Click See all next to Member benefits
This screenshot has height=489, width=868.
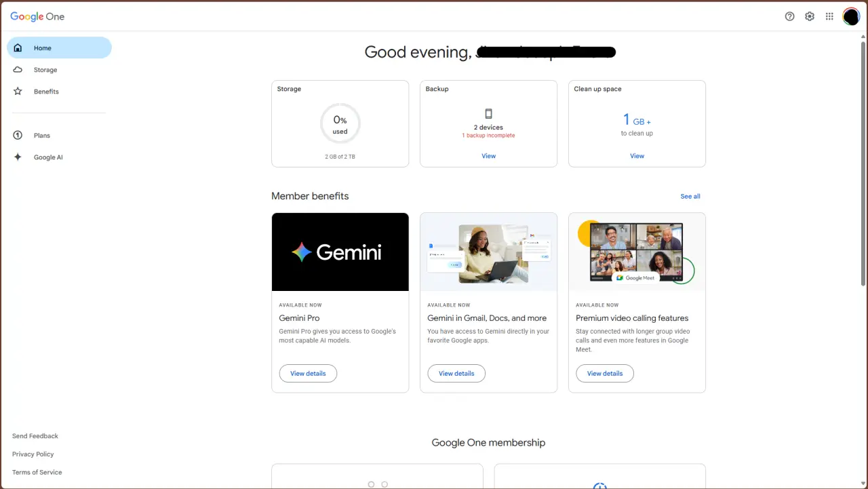690,197
